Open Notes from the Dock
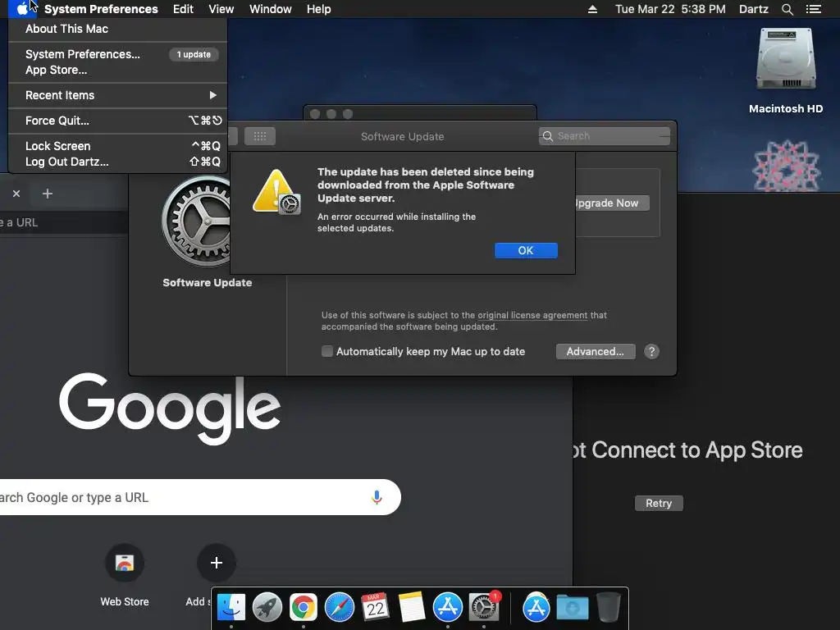Screen dimensions: 840x630 click(412, 608)
